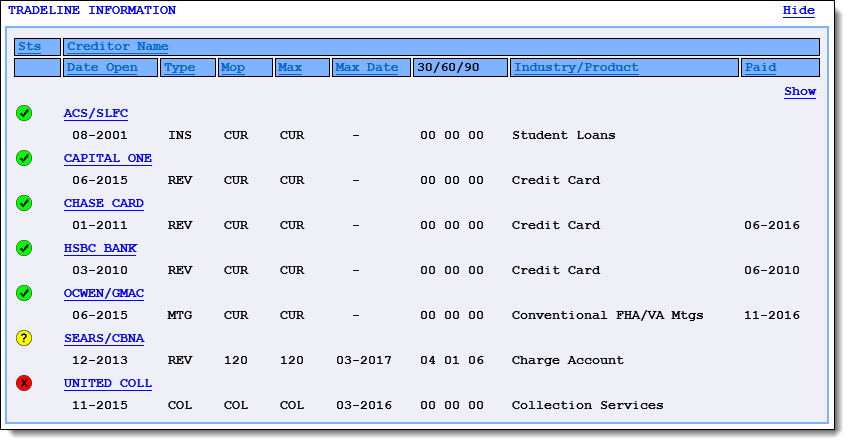Hide the Tradeline Information section
Viewport: 850px width, 445px height.
click(799, 10)
